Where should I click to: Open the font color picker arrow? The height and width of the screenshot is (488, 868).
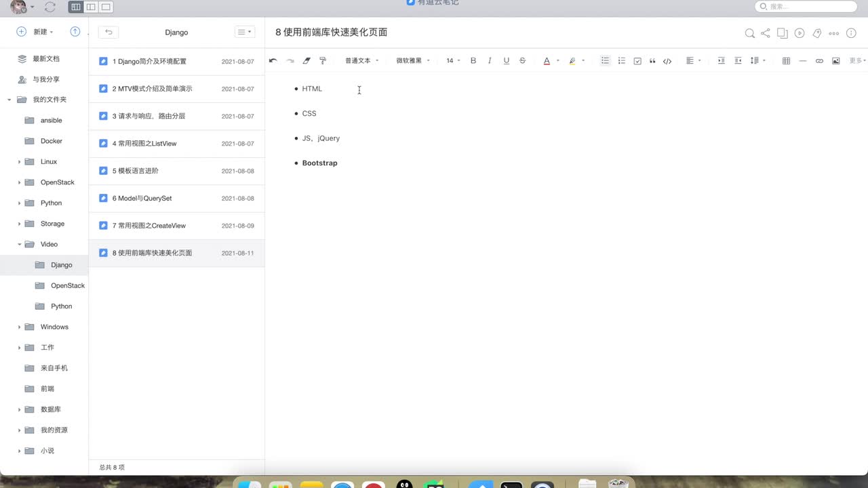pyautogui.click(x=558, y=61)
